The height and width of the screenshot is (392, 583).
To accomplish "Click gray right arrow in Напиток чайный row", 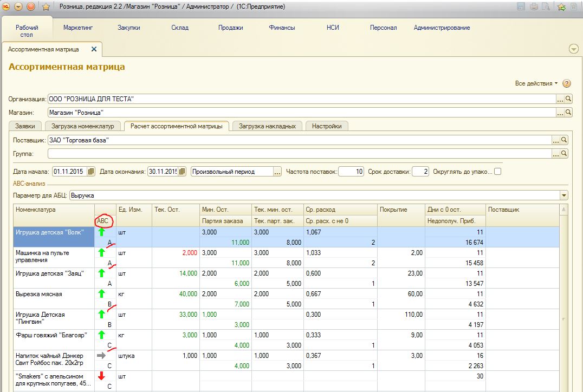I will 101,356.
